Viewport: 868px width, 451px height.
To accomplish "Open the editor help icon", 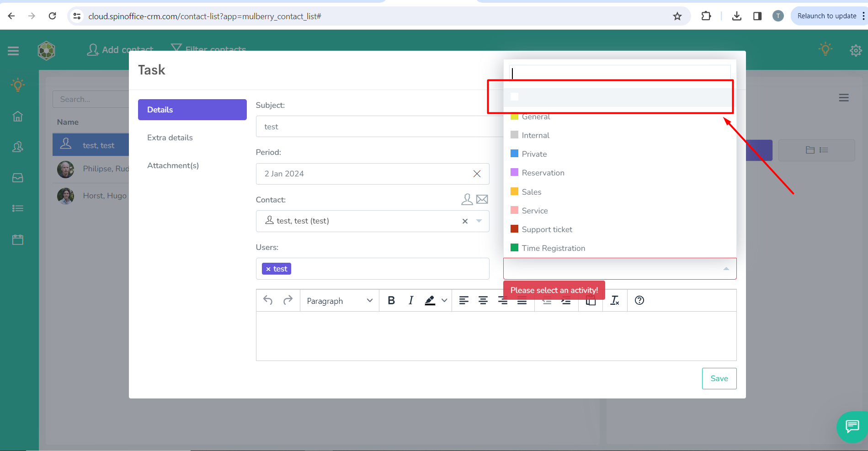I will tap(639, 300).
